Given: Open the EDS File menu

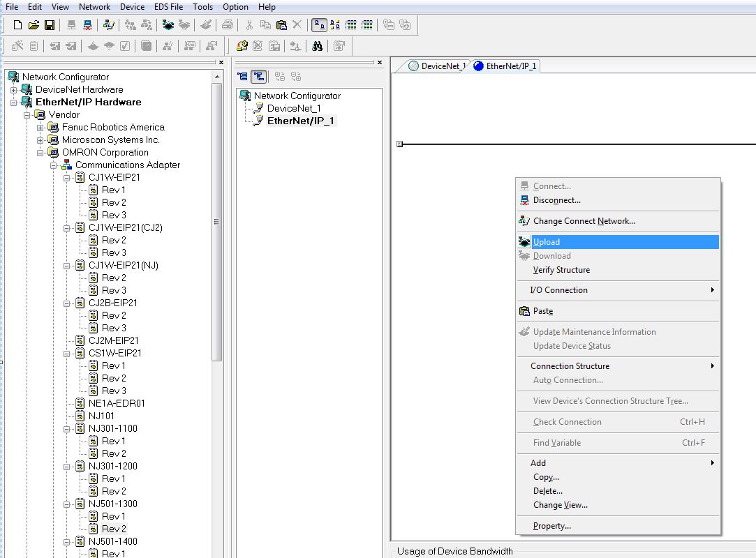Looking at the screenshot, I should [x=168, y=7].
